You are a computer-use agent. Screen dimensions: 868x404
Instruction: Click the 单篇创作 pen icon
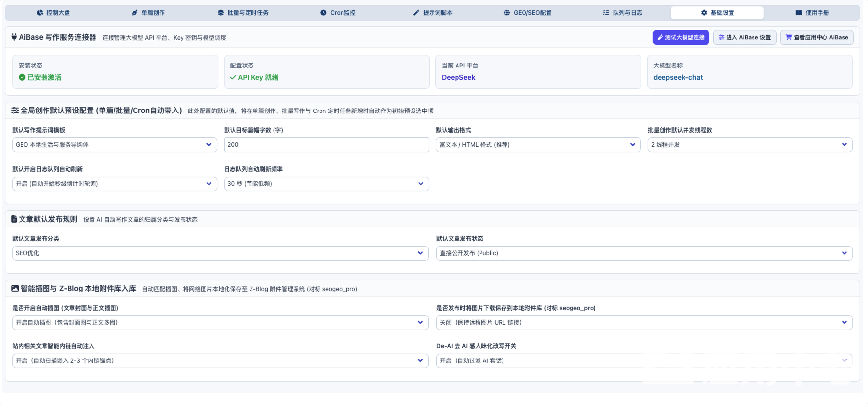click(135, 13)
